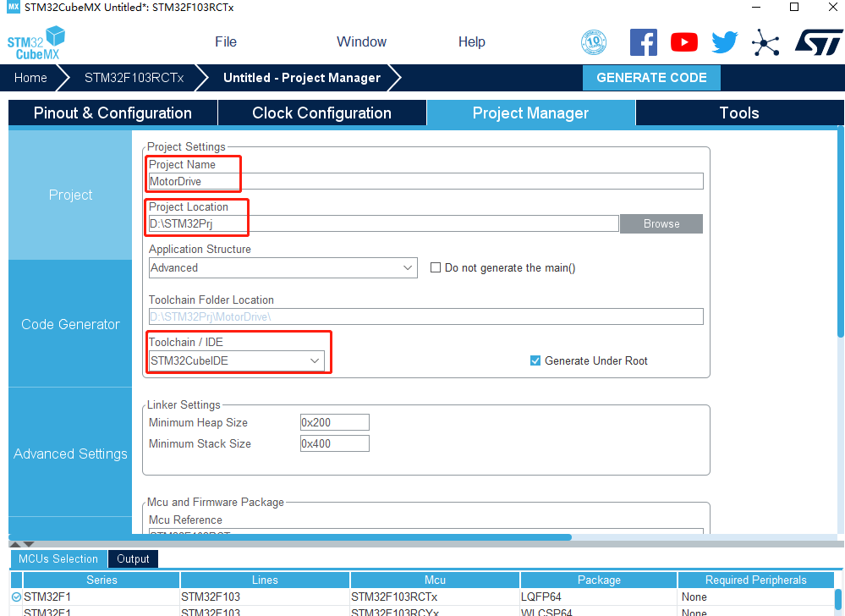Sort by the Series column header
Screen dimensions: 845x616
click(x=102, y=580)
